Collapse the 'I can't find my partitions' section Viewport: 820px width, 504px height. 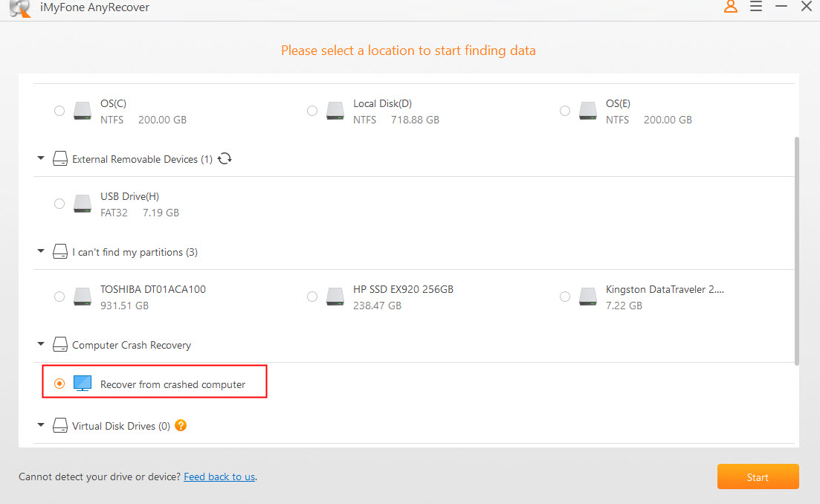point(41,251)
